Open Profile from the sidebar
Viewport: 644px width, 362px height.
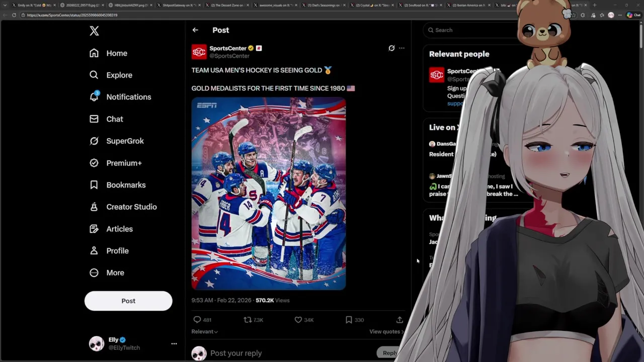(x=109, y=251)
